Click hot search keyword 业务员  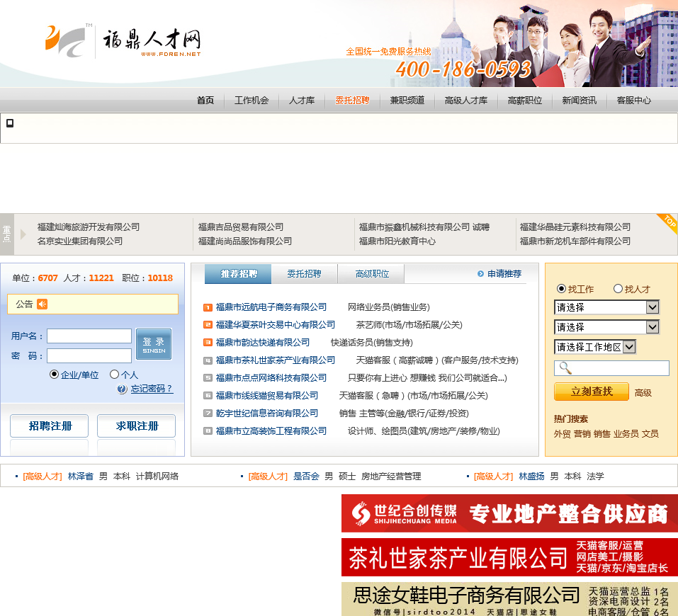pos(626,433)
